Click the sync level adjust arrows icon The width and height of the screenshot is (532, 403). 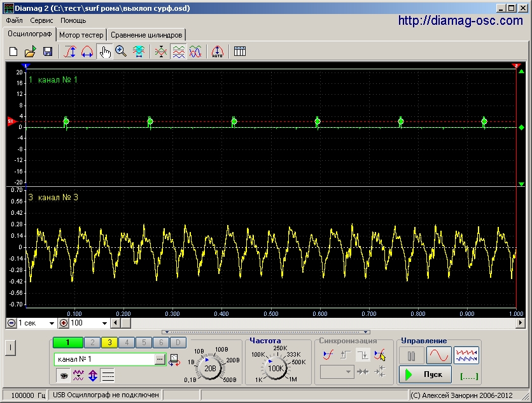coord(380,372)
